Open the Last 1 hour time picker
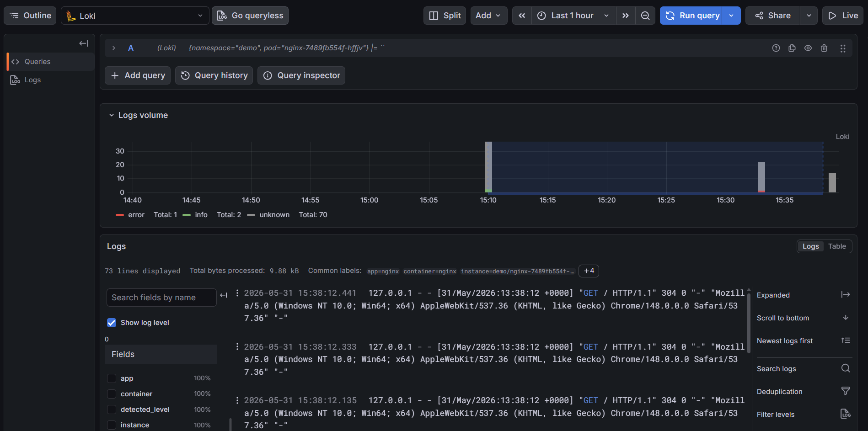 pyautogui.click(x=573, y=16)
